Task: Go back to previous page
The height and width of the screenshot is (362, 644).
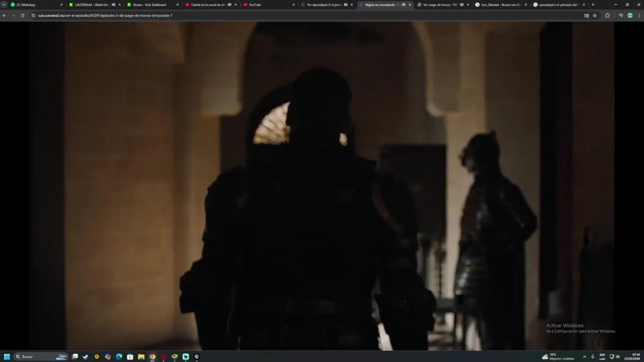Action: point(5,16)
